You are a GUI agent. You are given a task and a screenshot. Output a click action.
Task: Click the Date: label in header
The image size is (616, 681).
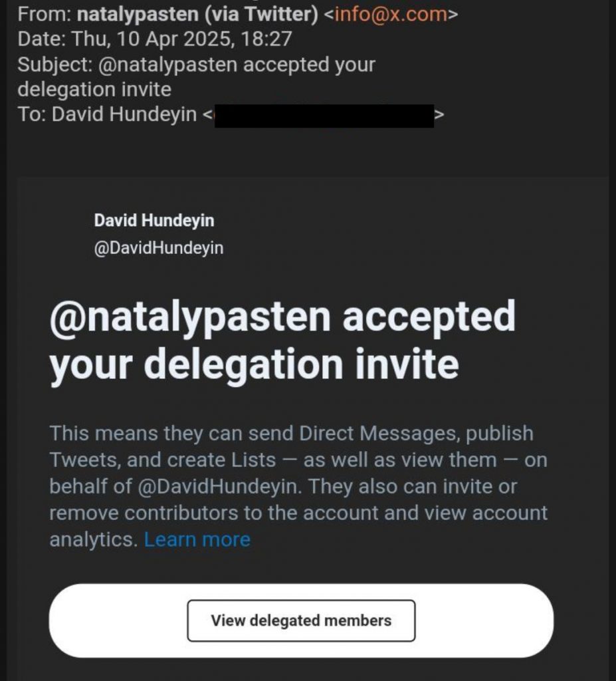[41, 39]
